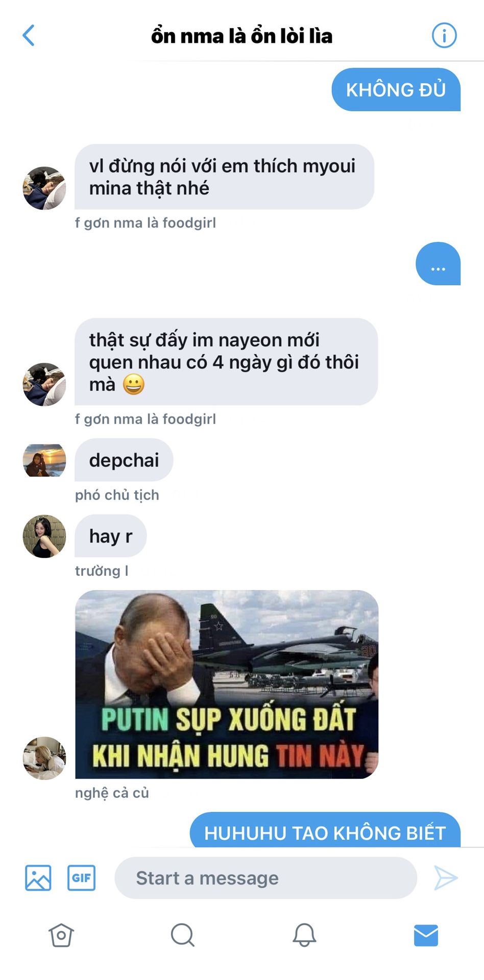Tap the sunset avatar beside depchai
Image resolution: width=484 pixels, height=980 pixels.
click(44, 460)
